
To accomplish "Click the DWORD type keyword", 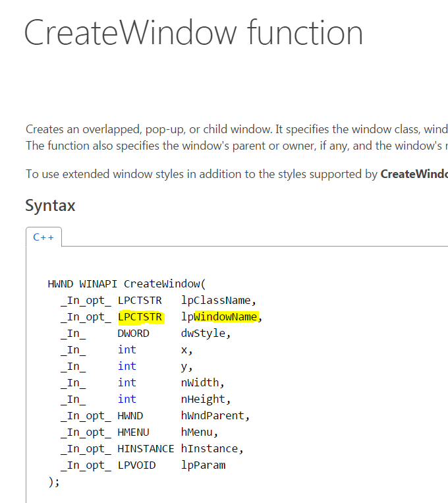I will 134,334.
